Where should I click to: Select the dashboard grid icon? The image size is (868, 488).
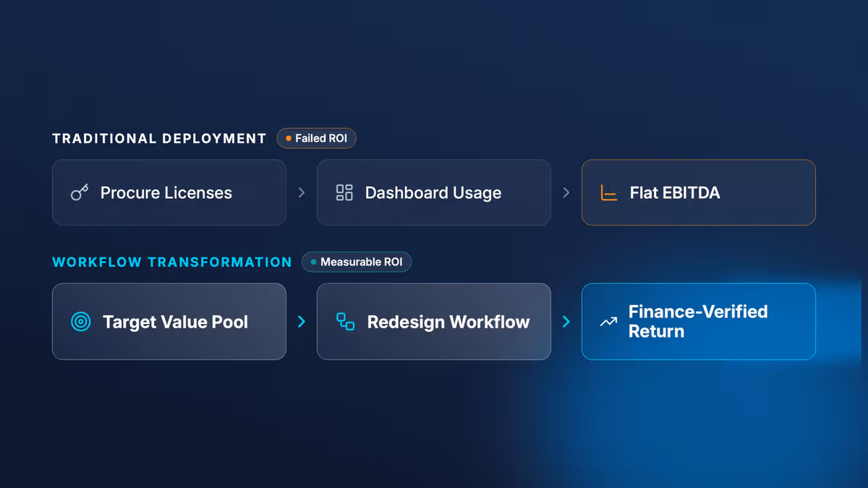(344, 192)
